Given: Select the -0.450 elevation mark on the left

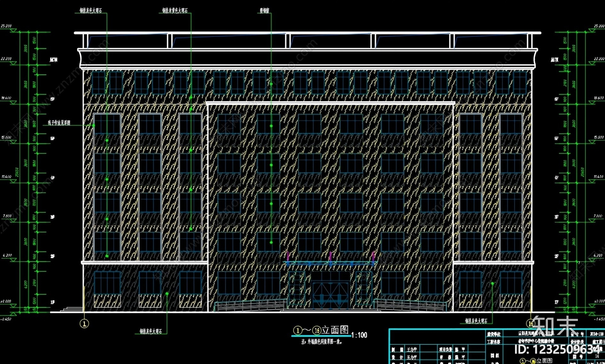Looking at the screenshot, I should 6,319.
